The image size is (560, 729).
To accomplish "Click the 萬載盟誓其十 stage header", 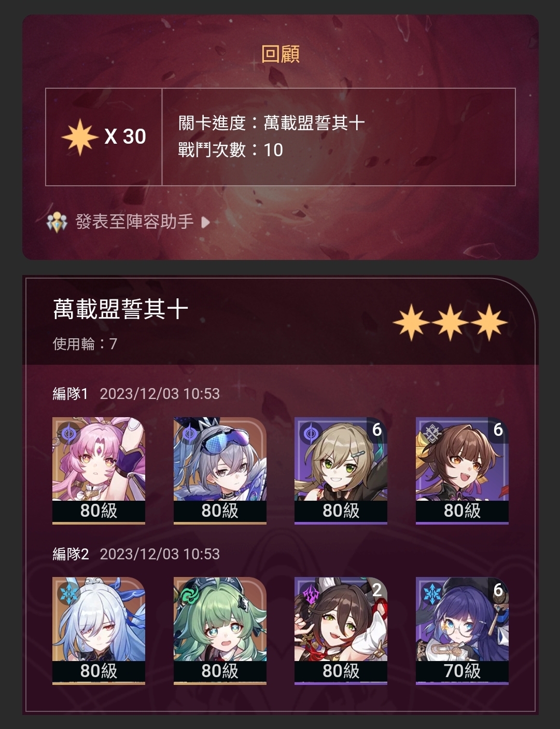I will pos(120,309).
